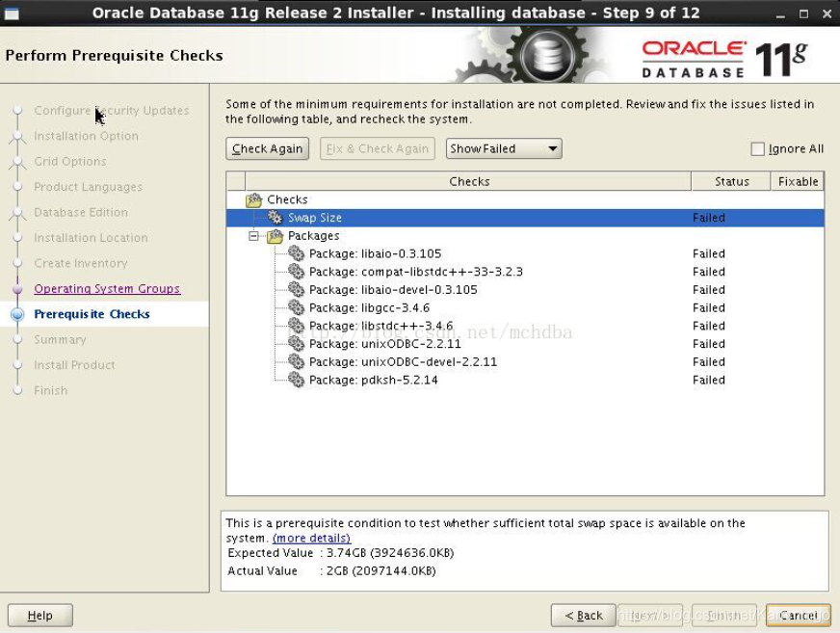Screen dimensions: 840x633
Task: Select the Prerequisite Checks step
Action: (92, 314)
